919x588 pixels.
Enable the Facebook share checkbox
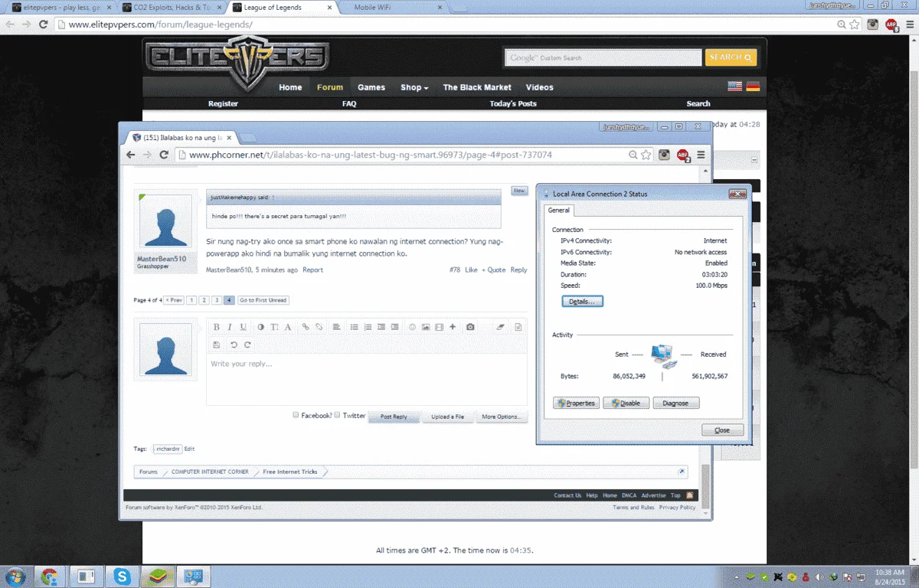[296, 415]
